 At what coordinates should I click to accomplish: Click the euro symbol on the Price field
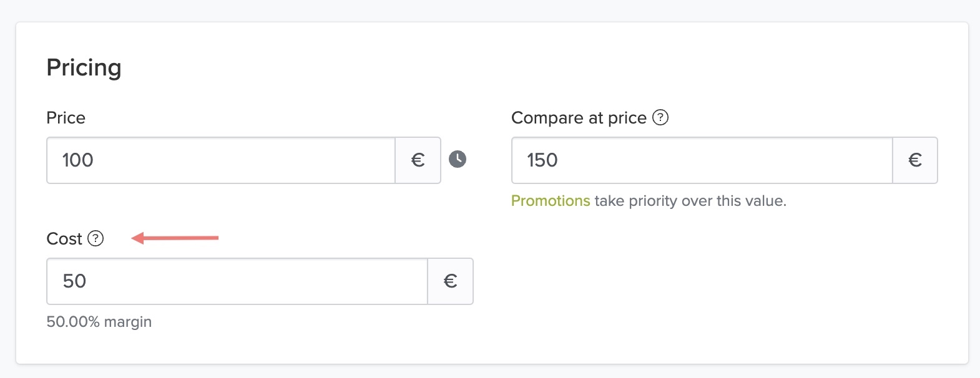[418, 160]
